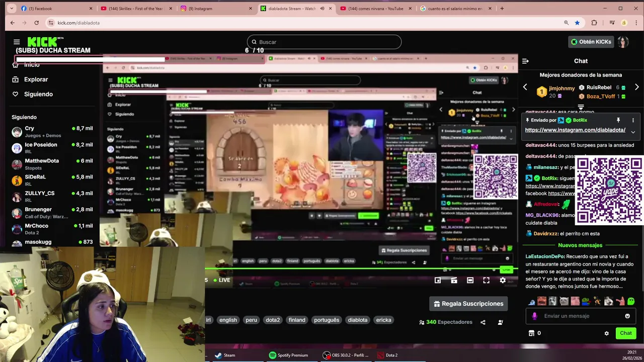This screenshot has width=644, height=362.
Task: Open the Ice Poseidon followed channel
Action: coord(52,148)
